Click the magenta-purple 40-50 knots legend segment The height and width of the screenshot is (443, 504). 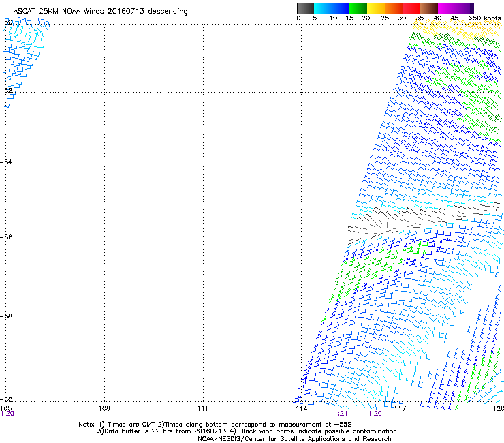click(456, 8)
